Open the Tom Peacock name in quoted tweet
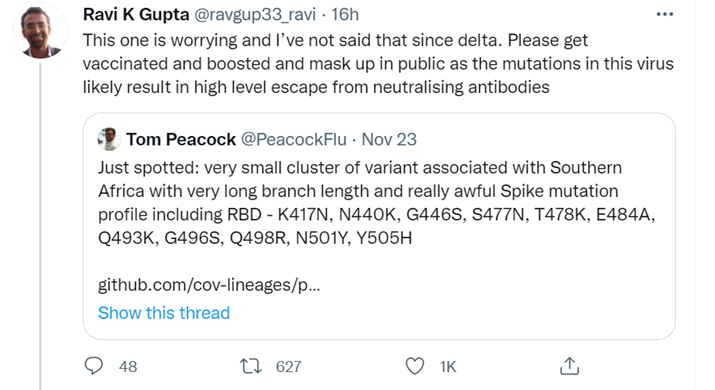Image resolution: width=715 pixels, height=390 pixels. click(x=181, y=139)
